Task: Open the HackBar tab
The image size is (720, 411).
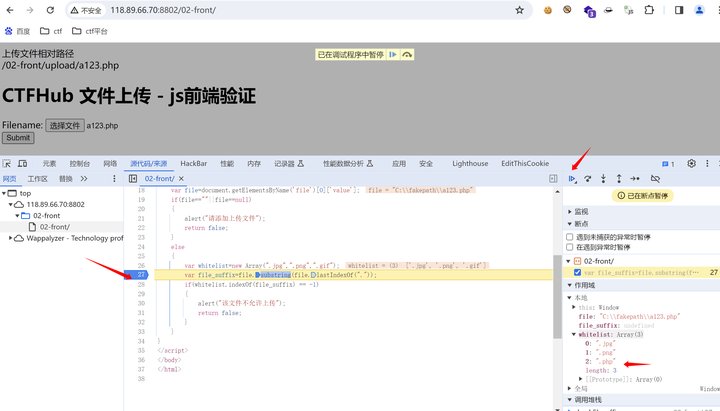Action: [193, 163]
